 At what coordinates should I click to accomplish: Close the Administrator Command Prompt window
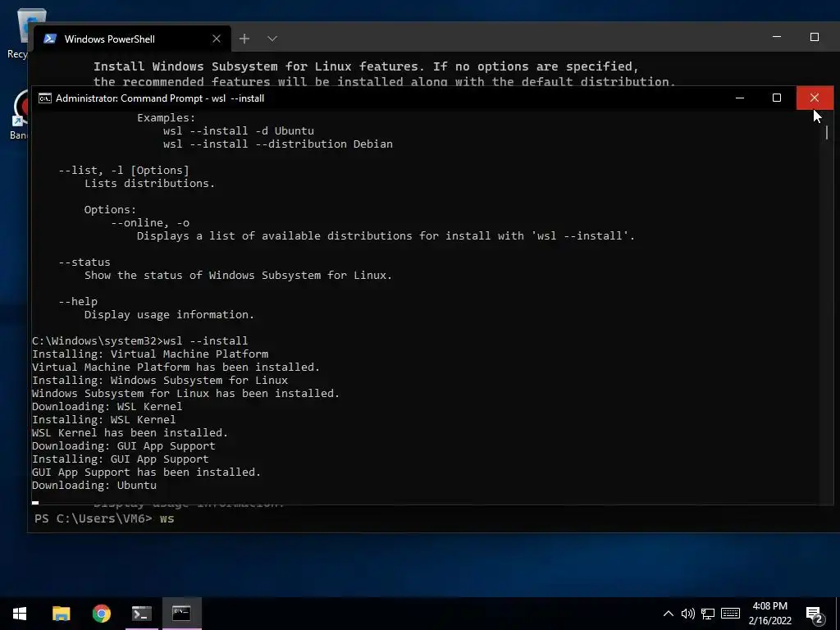pyautogui.click(x=815, y=98)
